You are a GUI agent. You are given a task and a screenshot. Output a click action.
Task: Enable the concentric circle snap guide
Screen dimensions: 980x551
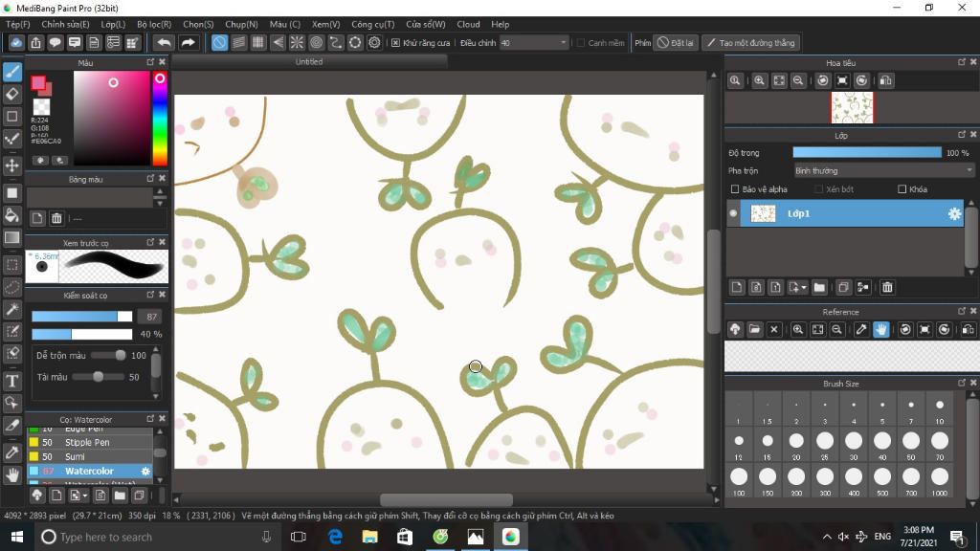pos(316,42)
